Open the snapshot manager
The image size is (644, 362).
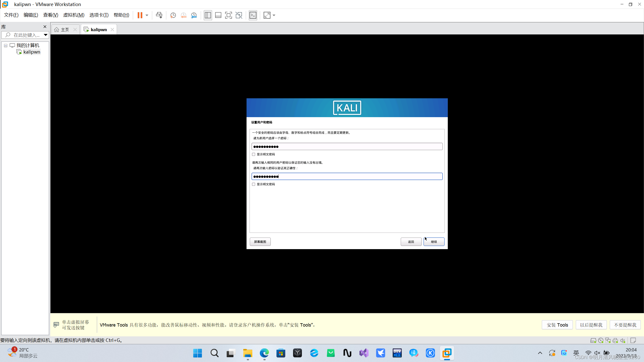194,15
